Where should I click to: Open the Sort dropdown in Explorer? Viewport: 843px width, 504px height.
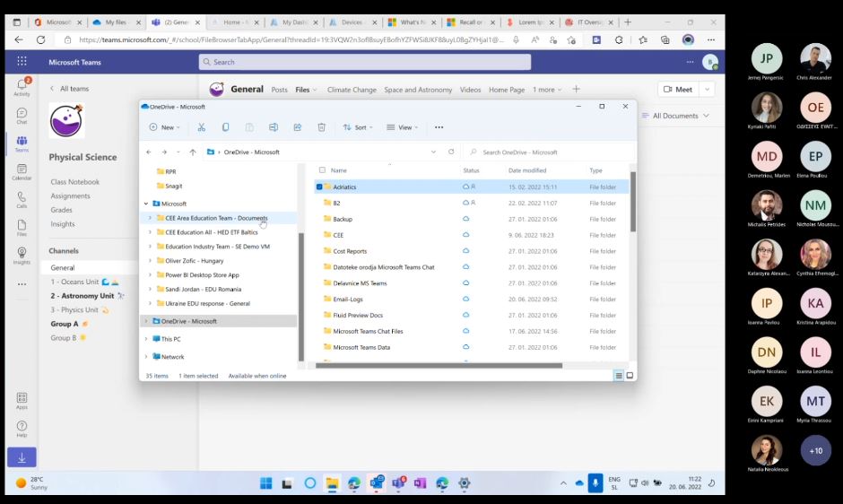coord(359,127)
